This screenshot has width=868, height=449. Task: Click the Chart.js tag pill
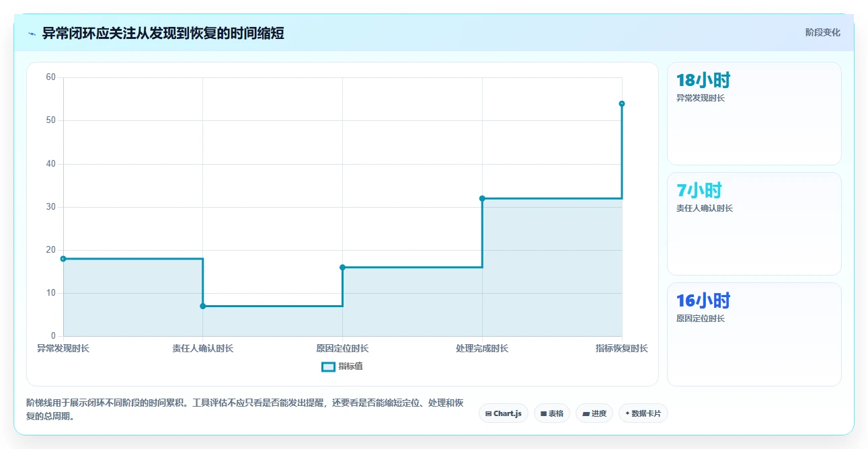504,413
